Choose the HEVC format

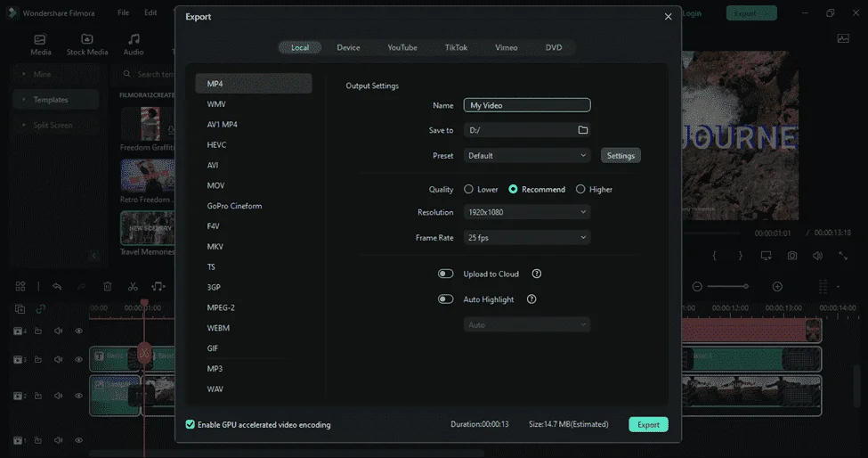pyautogui.click(x=216, y=145)
